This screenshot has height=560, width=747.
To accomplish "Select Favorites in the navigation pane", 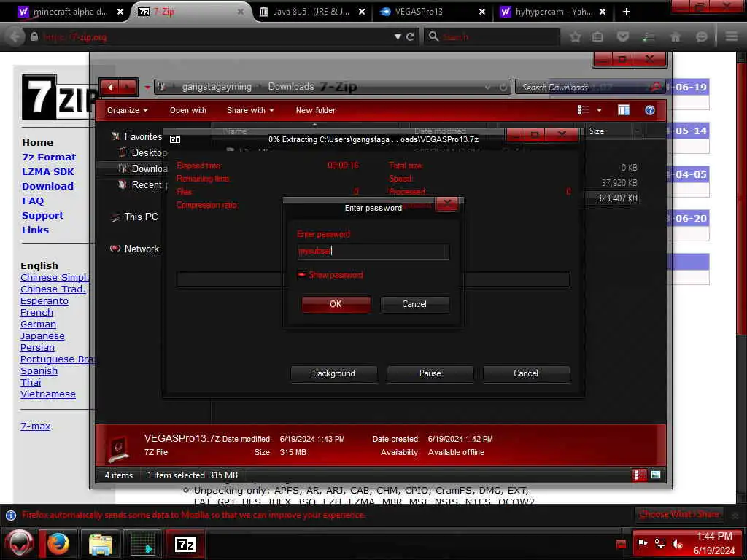I will [x=143, y=136].
